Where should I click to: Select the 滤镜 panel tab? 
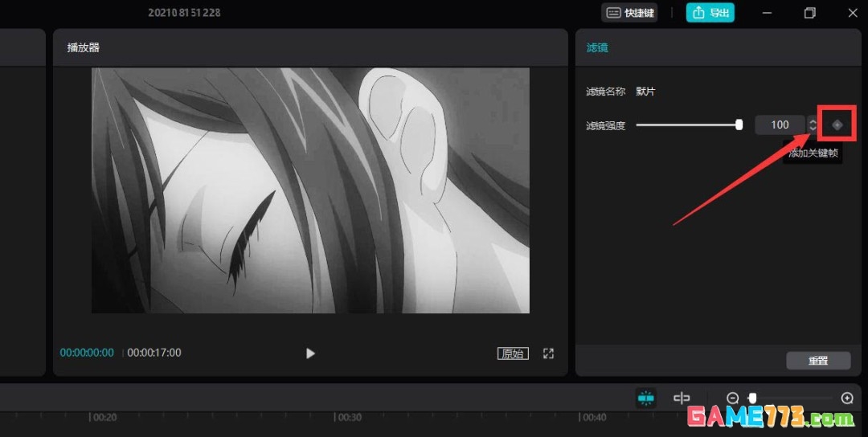click(x=597, y=48)
